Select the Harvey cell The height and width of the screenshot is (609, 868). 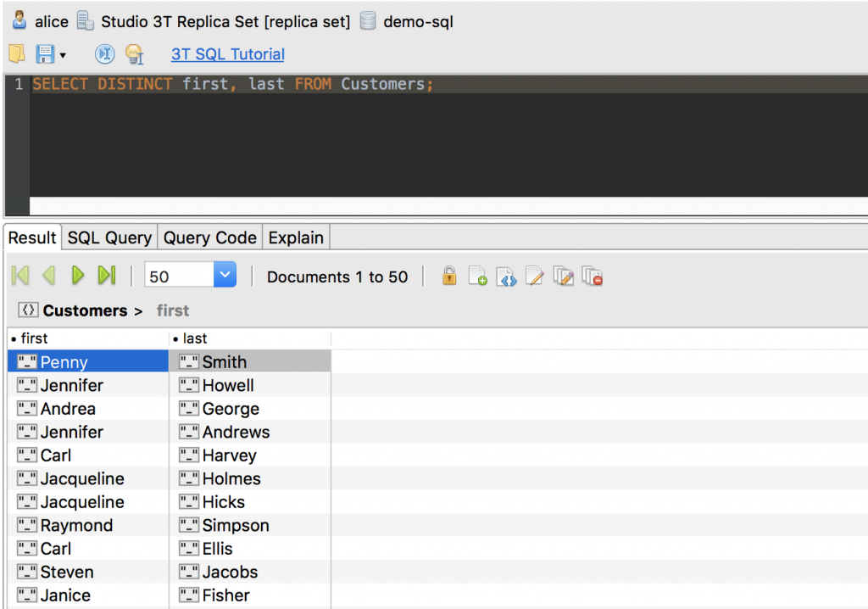pos(250,455)
